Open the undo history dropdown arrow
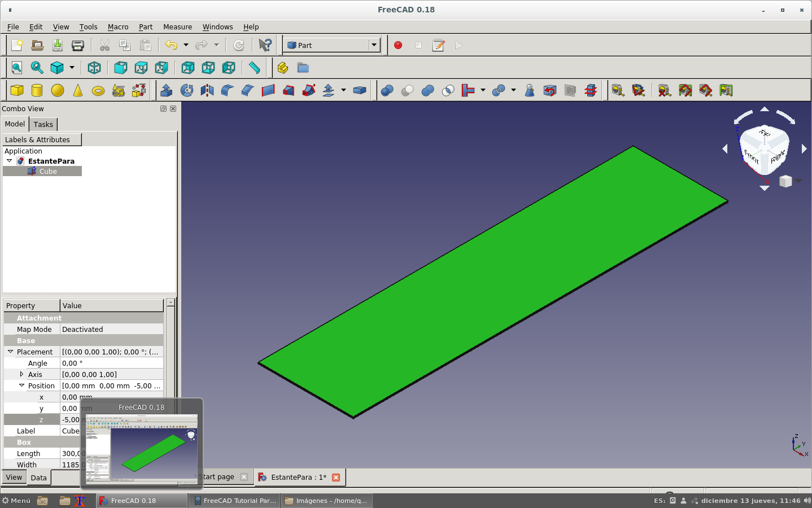Screen dimensions: 812x508 point(186,45)
